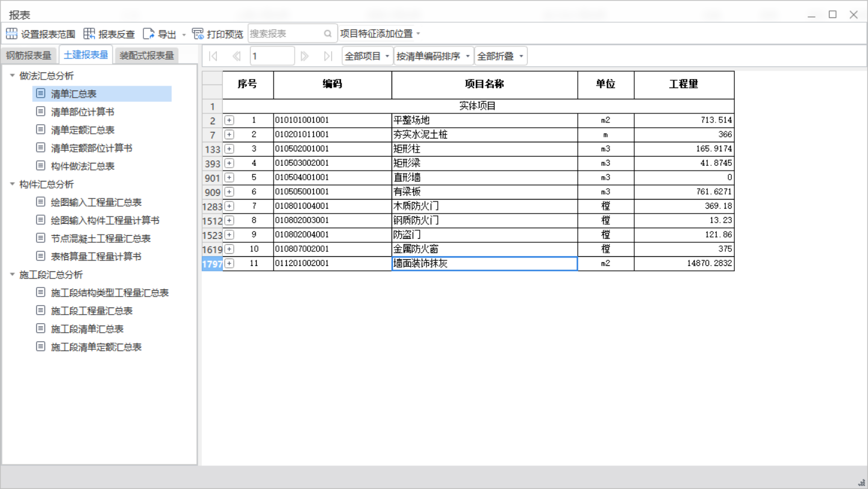Open the 项目特征添加位置 dropdown

[381, 34]
